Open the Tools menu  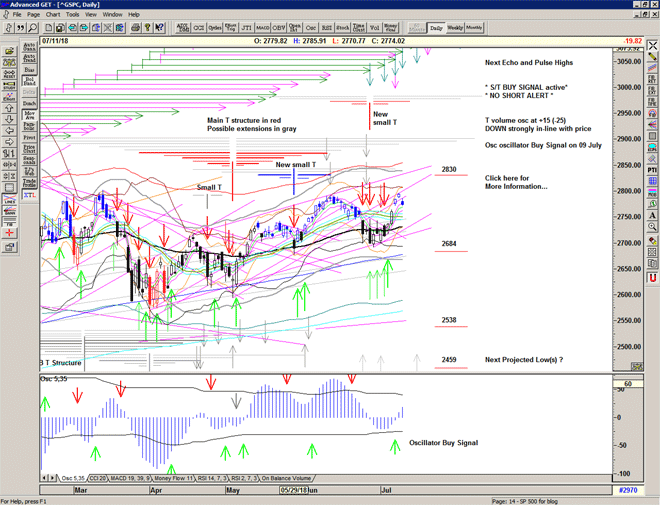point(72,15)
